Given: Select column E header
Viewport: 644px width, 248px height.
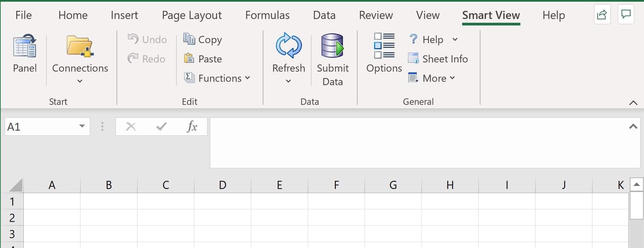Looking at the screenshot, I should point(279,185).
